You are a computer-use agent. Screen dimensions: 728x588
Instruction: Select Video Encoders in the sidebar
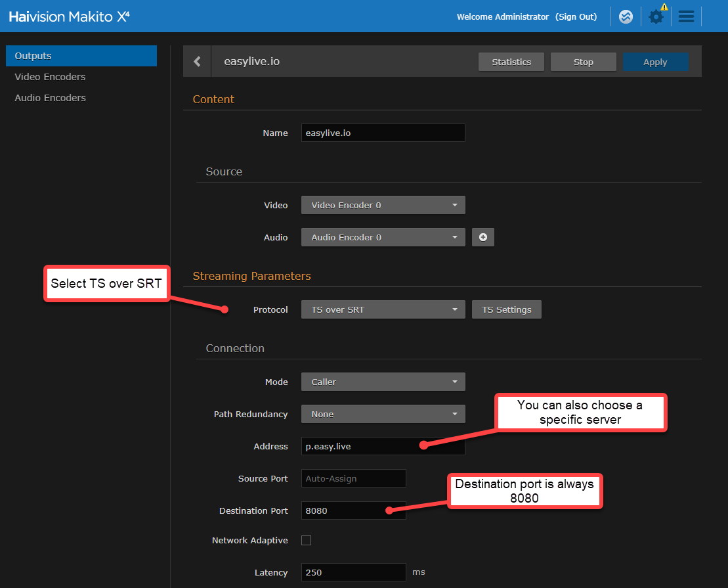pyautogui.click(x=50, y=77)
